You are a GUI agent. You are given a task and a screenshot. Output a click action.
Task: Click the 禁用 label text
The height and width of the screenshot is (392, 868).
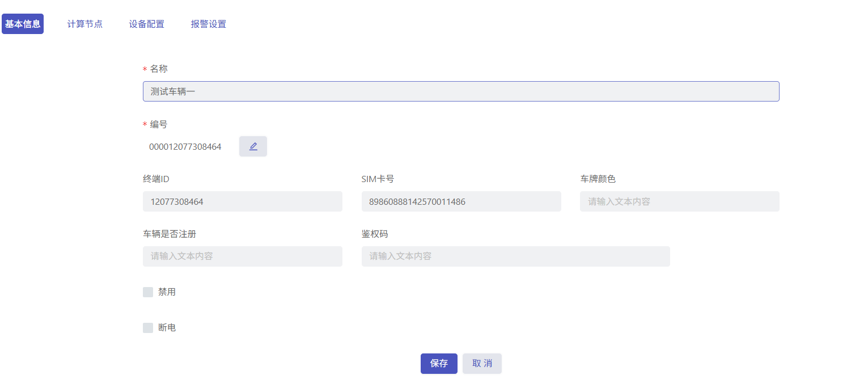click(167, 292)
